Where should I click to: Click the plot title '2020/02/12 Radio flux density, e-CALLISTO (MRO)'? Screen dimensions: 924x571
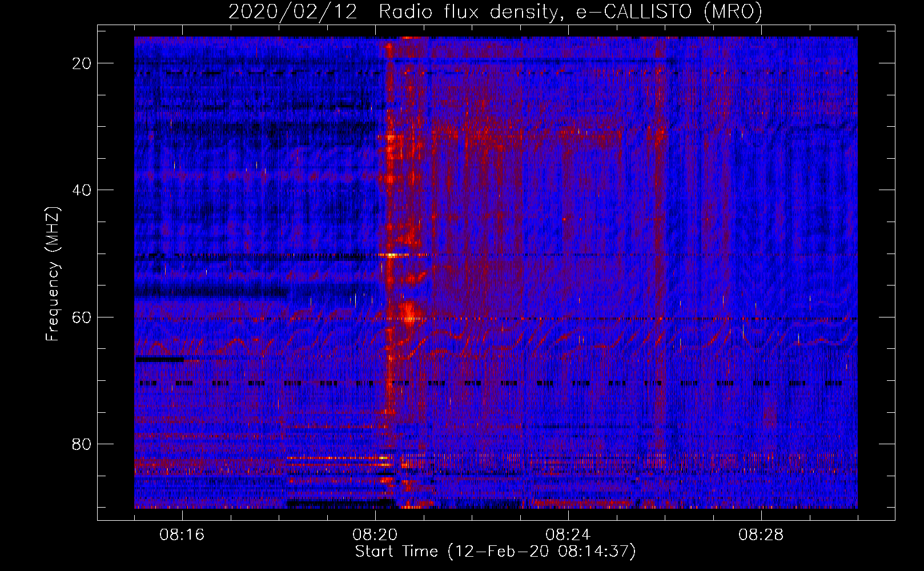[x=495, y=11]
